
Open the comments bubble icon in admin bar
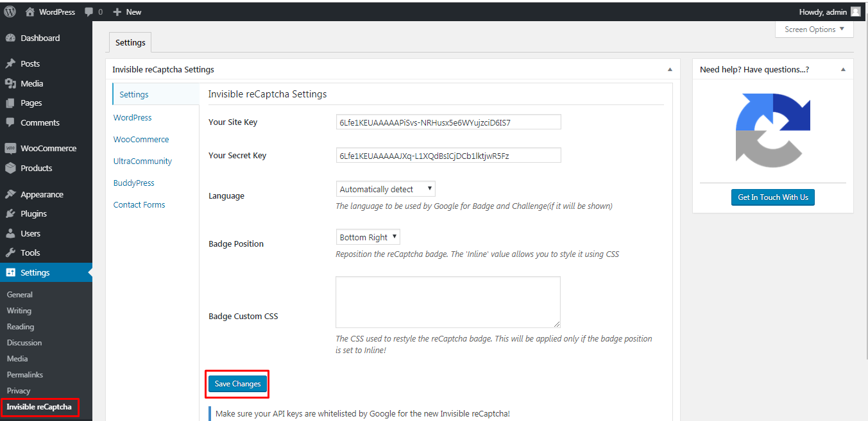pos(89,12)
